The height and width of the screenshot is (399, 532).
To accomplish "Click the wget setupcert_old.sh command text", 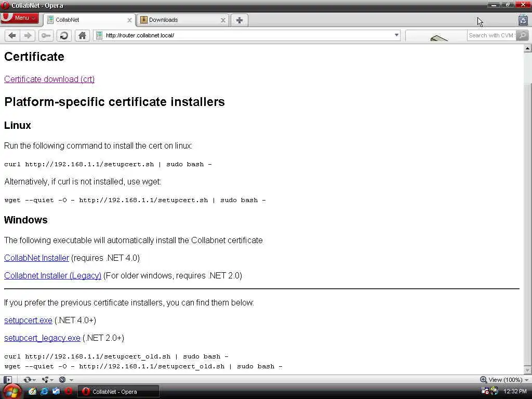I will (x=143, y=366).
